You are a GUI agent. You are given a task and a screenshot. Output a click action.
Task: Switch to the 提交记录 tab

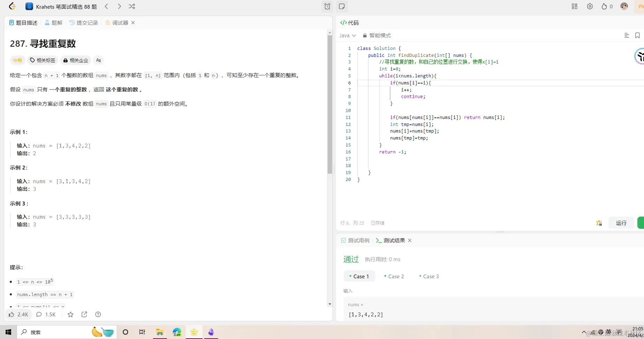click(x=84, y=23)
